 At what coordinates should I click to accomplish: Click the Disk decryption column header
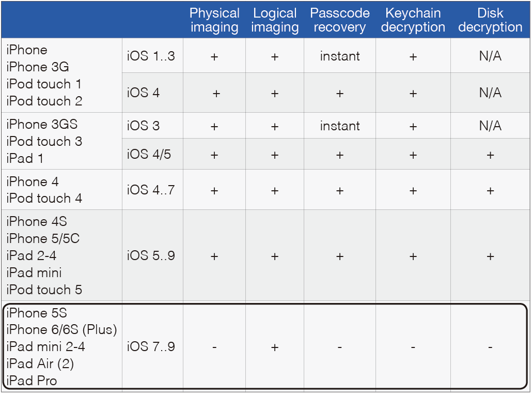point(490,20)
